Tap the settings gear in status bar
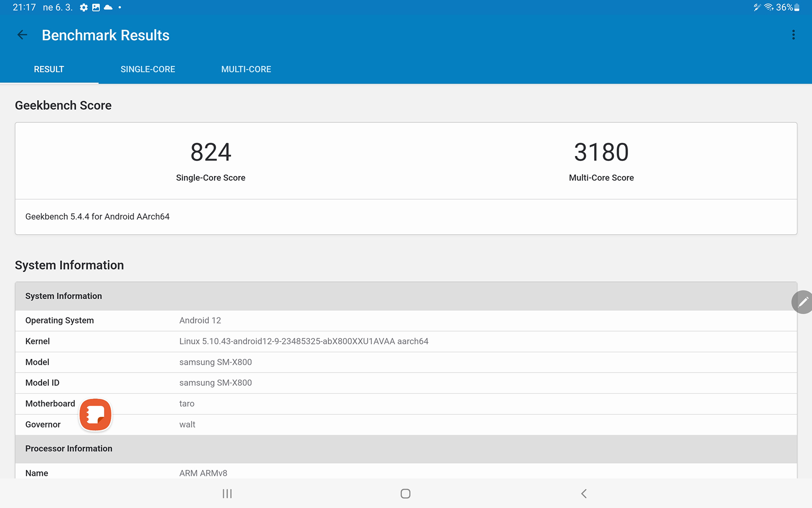Viewport: 812px width, 508px height. 84,8
